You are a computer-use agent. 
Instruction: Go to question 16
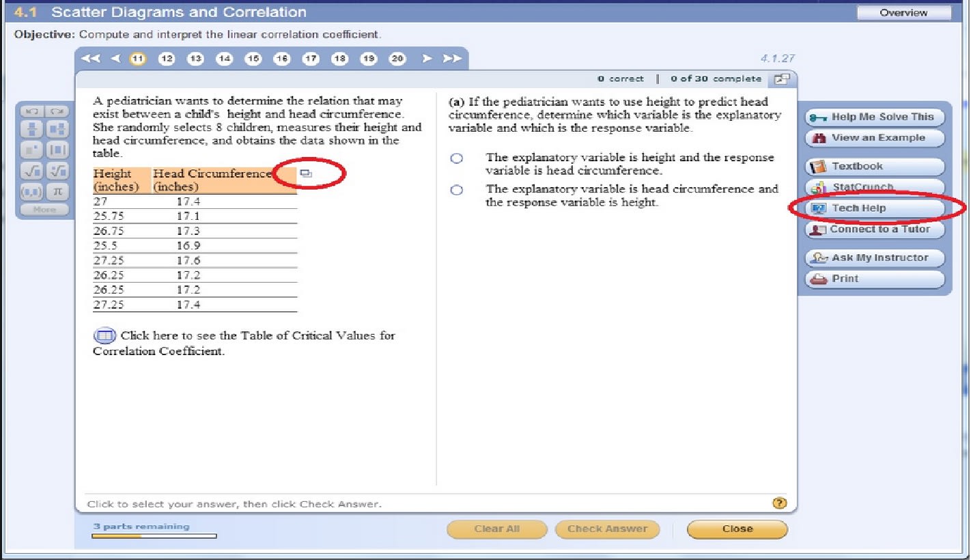click(282, 59)
